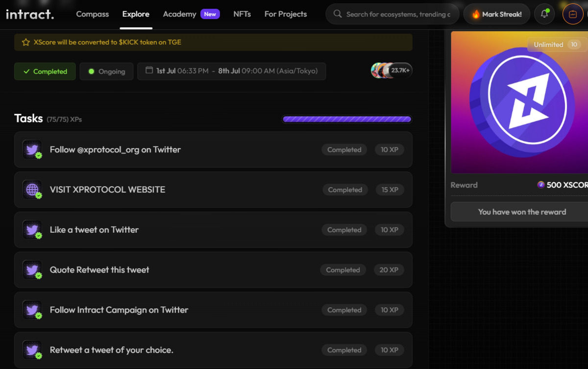Open the orange profile avatar icon
This screenshot has height=369, width=588.
(572, 14)
